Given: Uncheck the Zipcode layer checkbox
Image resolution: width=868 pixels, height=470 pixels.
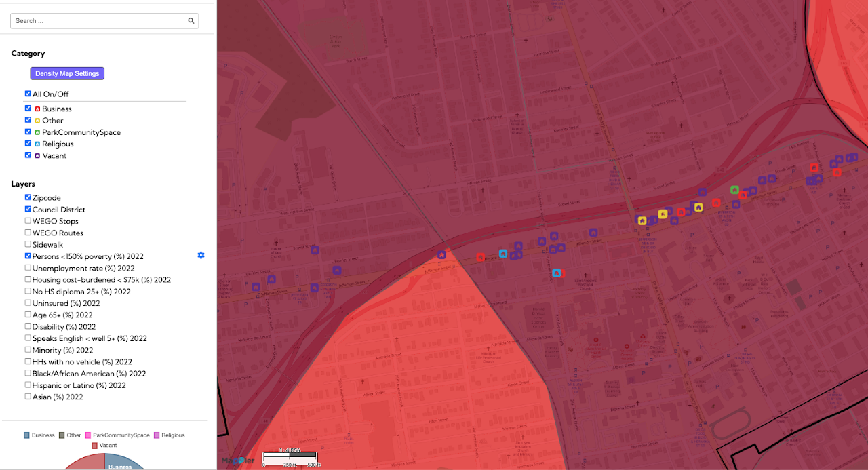Looking at the screenshot, I should pyautogui.click(x=28, y=197).
